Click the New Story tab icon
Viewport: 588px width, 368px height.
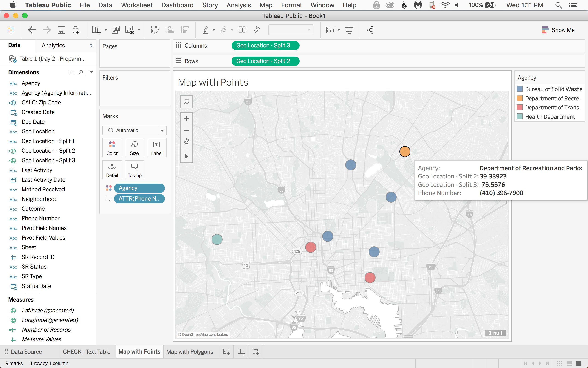tap(256, 352)
